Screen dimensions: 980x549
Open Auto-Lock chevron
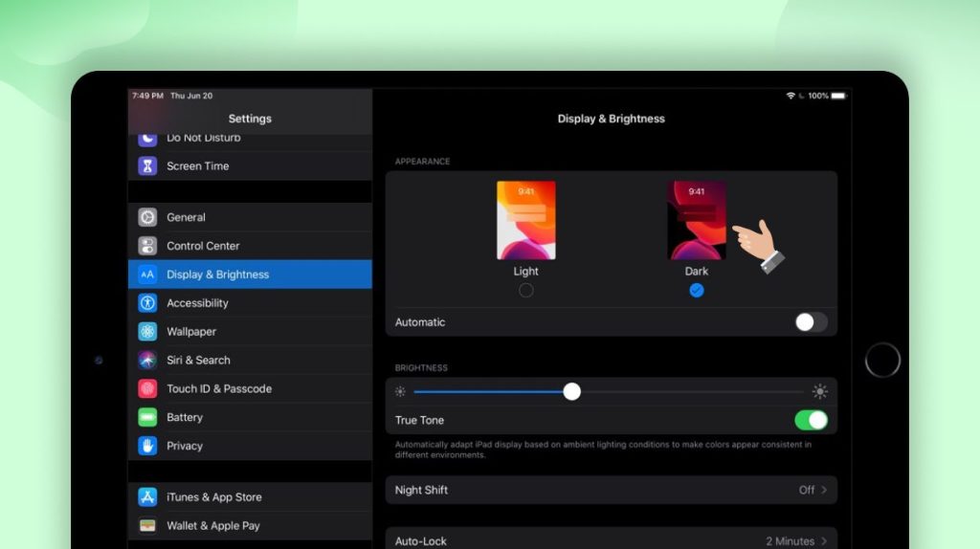point(824,541)
